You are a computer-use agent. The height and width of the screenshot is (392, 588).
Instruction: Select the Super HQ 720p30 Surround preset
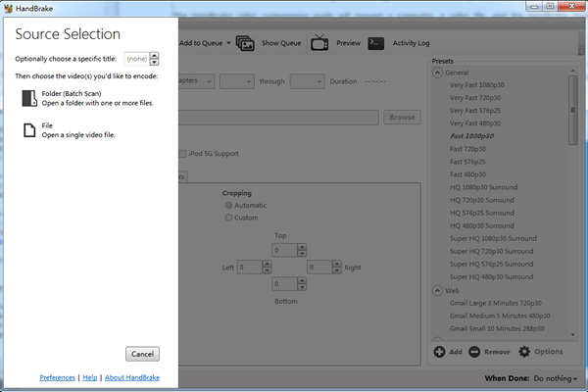492,251
